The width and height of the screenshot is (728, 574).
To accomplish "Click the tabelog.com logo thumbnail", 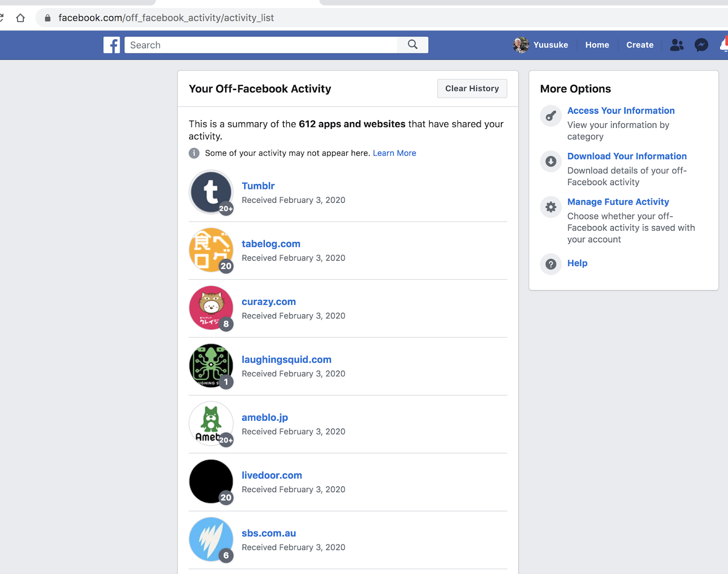I will [x=211, y=250].
